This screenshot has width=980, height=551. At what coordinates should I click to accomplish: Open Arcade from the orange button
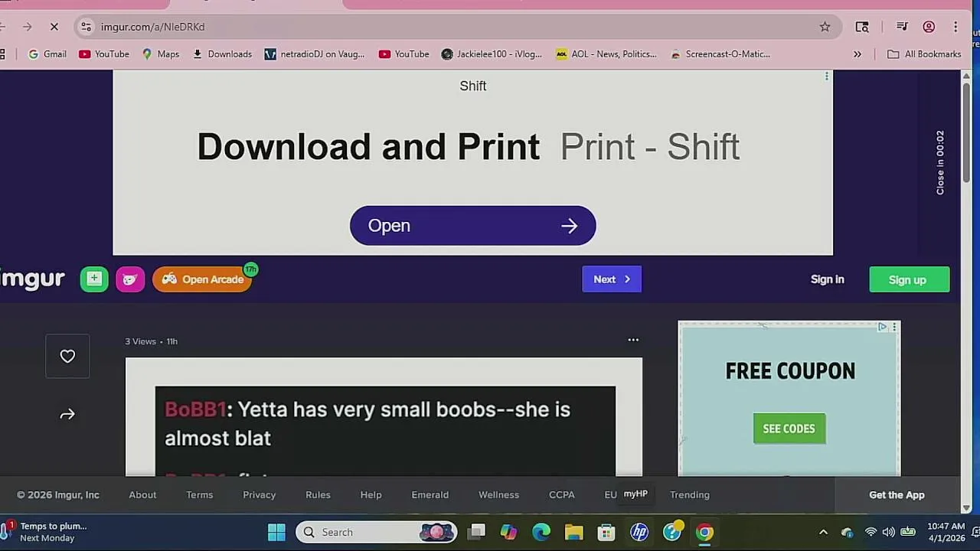coord(202,279)
